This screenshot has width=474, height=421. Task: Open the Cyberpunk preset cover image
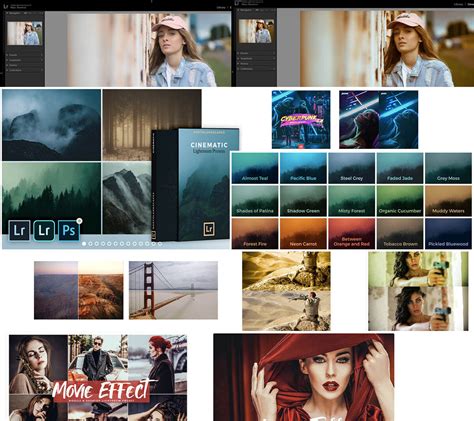[301, 119]
